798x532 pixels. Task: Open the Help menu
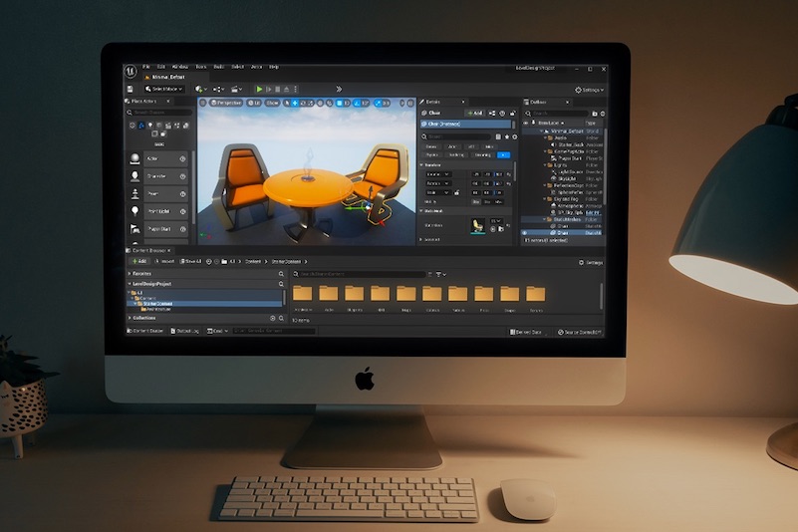tap(274, 67)
